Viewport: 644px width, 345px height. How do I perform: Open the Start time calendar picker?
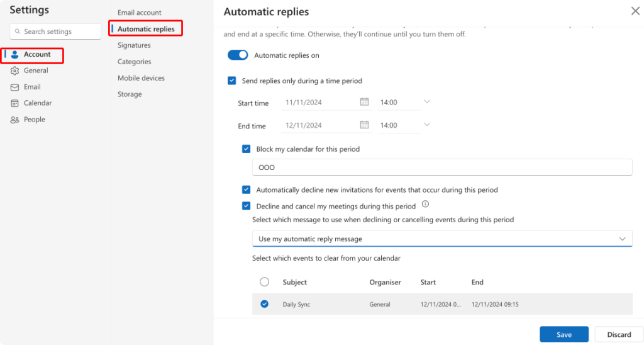click(364, 102)
